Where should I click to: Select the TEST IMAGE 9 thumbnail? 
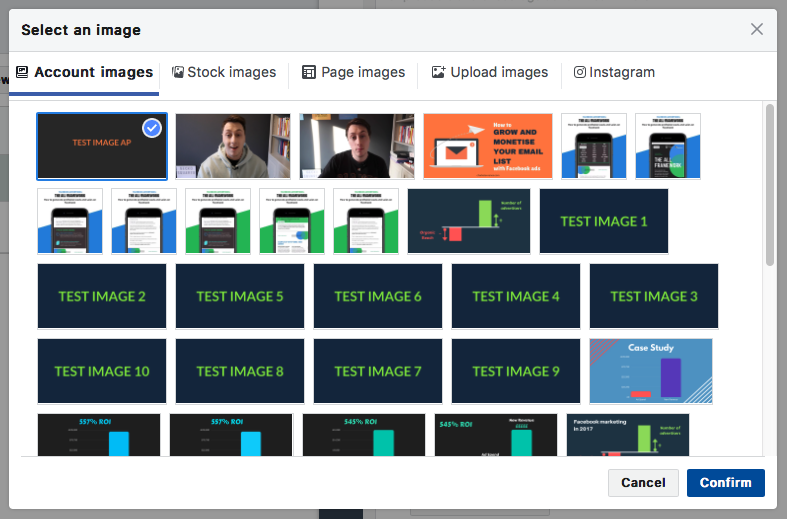click(516, 371)
